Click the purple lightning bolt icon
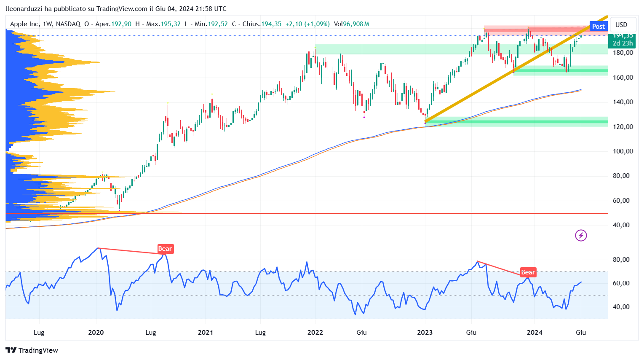The image size is (644, 360). pos(581,235)
